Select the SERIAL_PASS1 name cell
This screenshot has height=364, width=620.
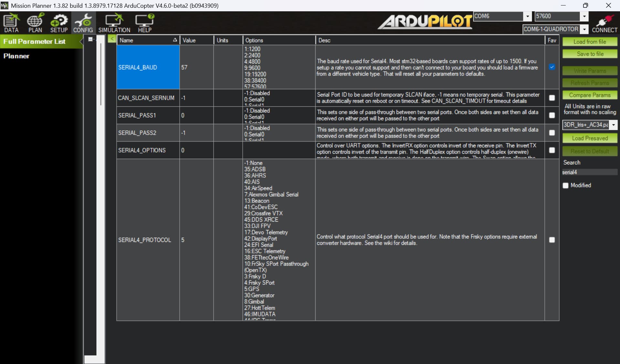148,115
